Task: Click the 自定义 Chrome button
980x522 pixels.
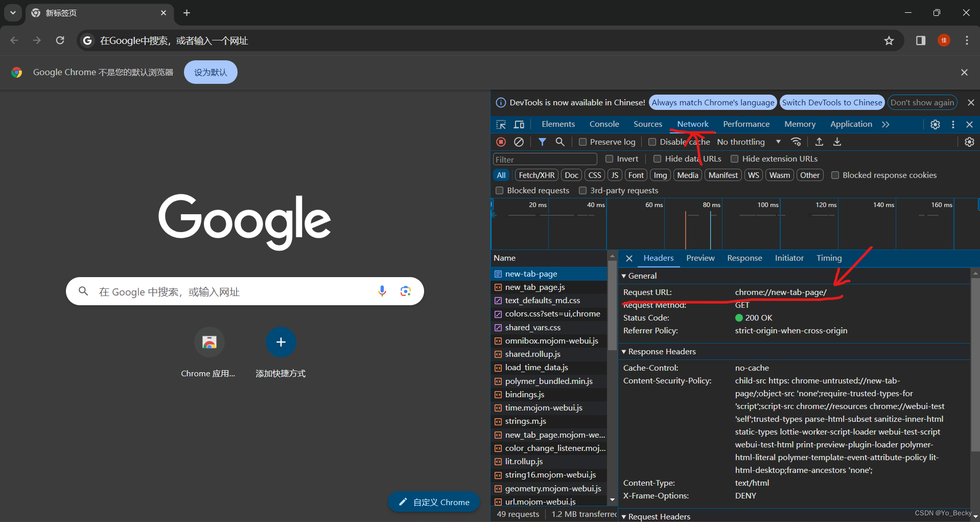Action: point(434,502)
